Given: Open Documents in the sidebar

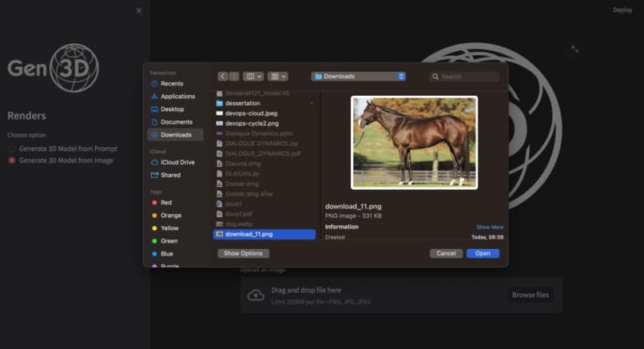Looking at the screenshot, I should pyautogui.click(x=177, y=122).
